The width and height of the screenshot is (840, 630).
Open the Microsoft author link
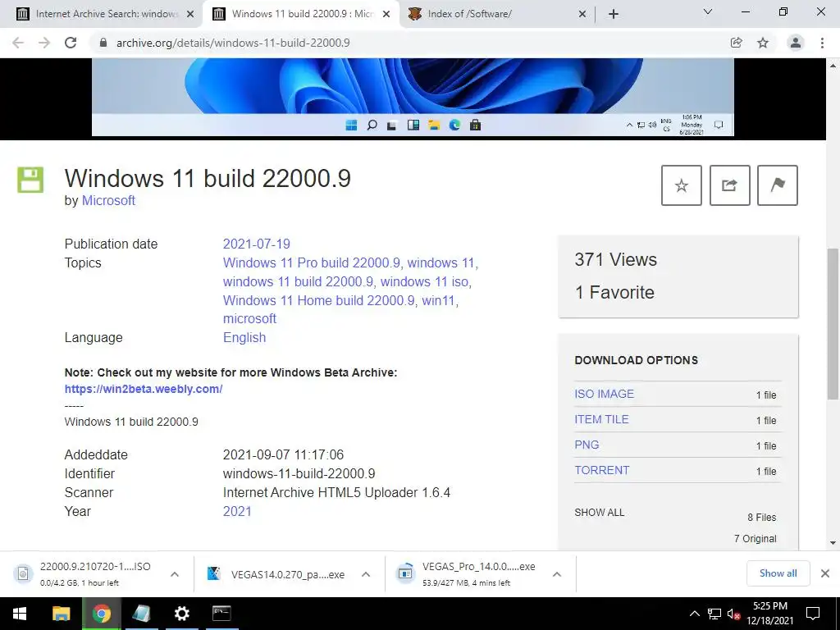108,200
